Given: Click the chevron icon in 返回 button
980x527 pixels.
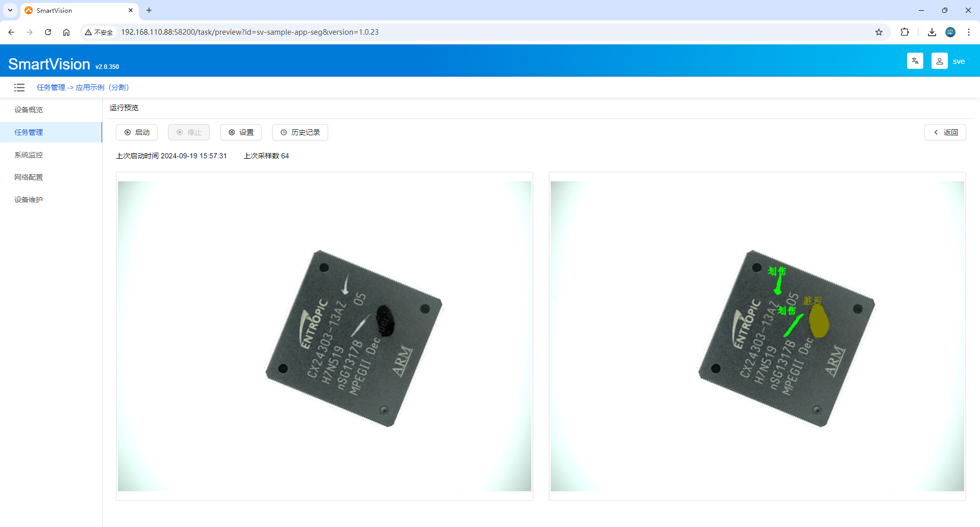Looking at the screenshot, I should pyautogui.click(x=936, y=132).
